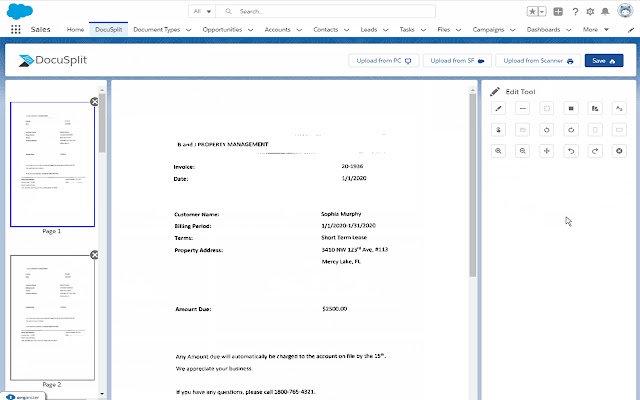Expand the Accounts menu chevron

click(x=299, y=30)
